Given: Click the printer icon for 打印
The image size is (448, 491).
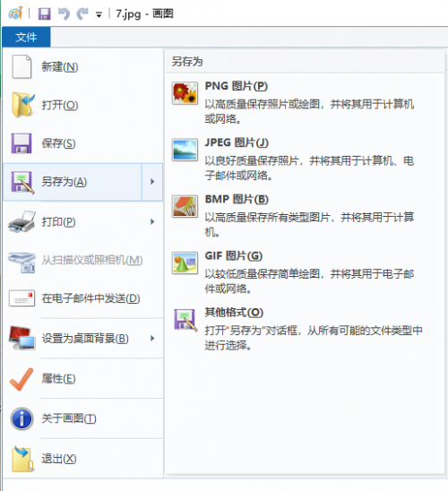Looking at the screenshot, I should point(22,222).
